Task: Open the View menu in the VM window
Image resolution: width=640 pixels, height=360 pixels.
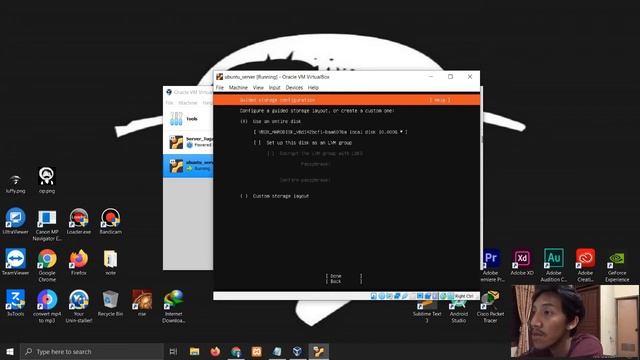Action: coord(258,87)
